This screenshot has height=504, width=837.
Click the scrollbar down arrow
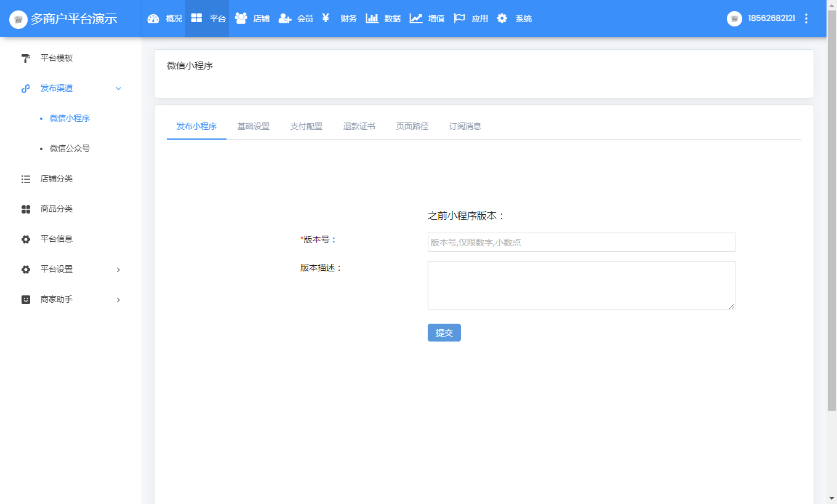831,498
